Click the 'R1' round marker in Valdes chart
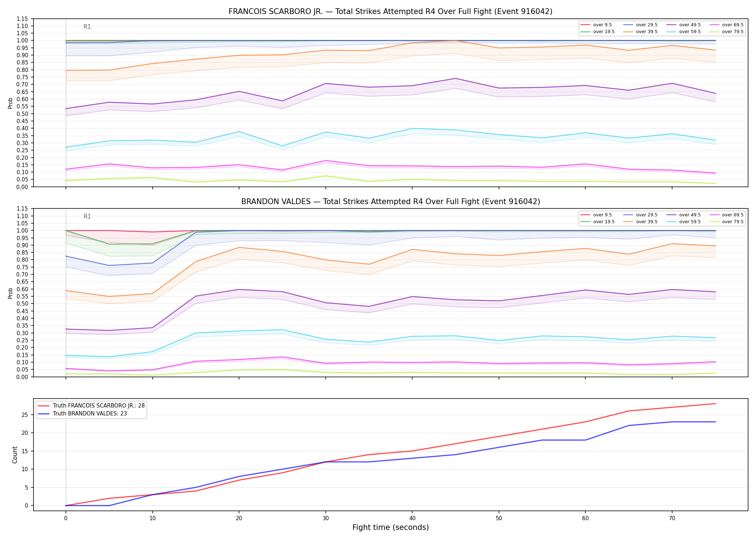The height and width of the screenshot is (540, 756). click(87, 216)
